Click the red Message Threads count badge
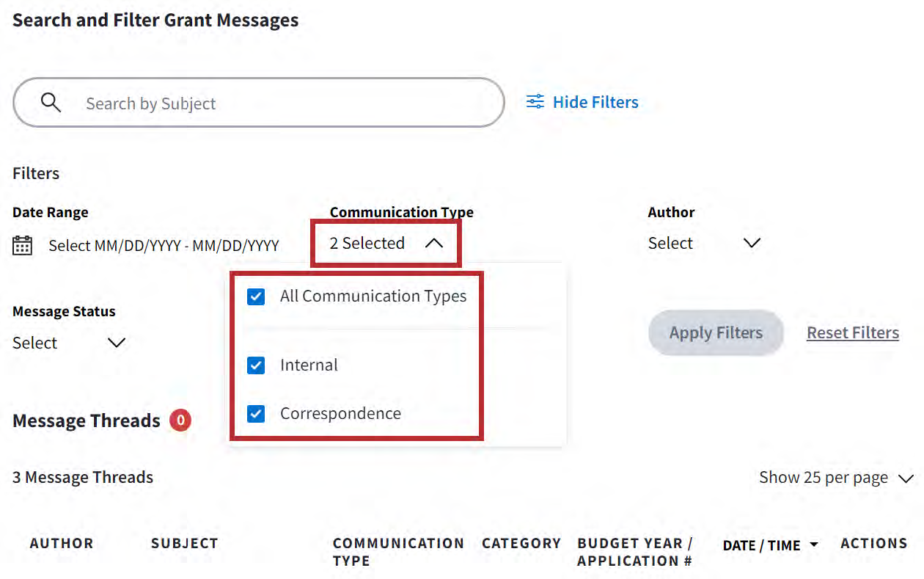Viewport: 924px width, 579px height. 180,420
